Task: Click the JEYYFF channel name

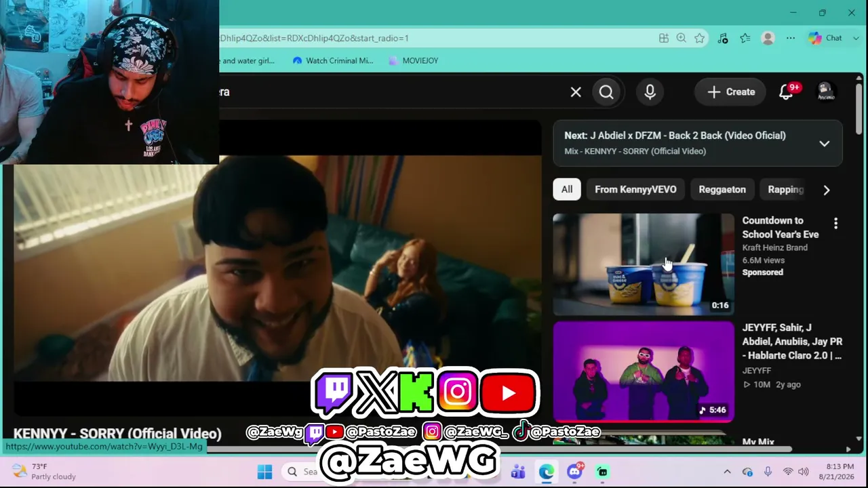Action: coord(757,371)
